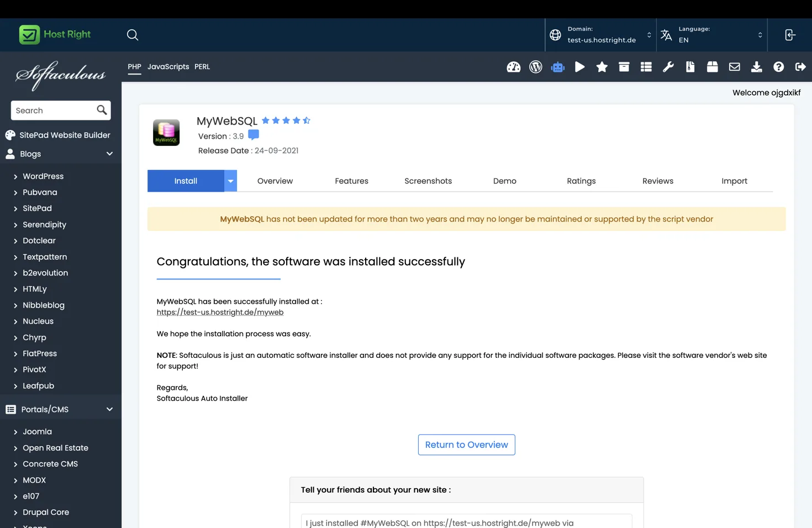
Task: Focus the sidebar Search input field
Action: tap(54, 110)
